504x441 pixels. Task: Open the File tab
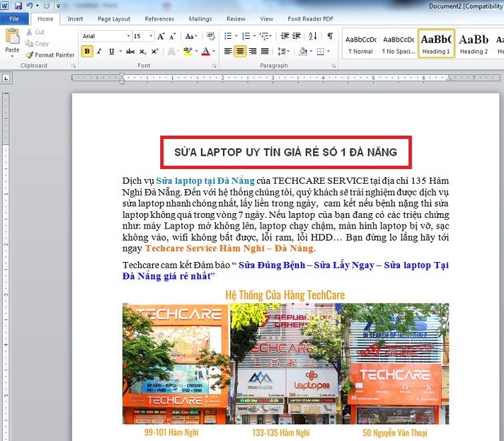tap(14, 19)
